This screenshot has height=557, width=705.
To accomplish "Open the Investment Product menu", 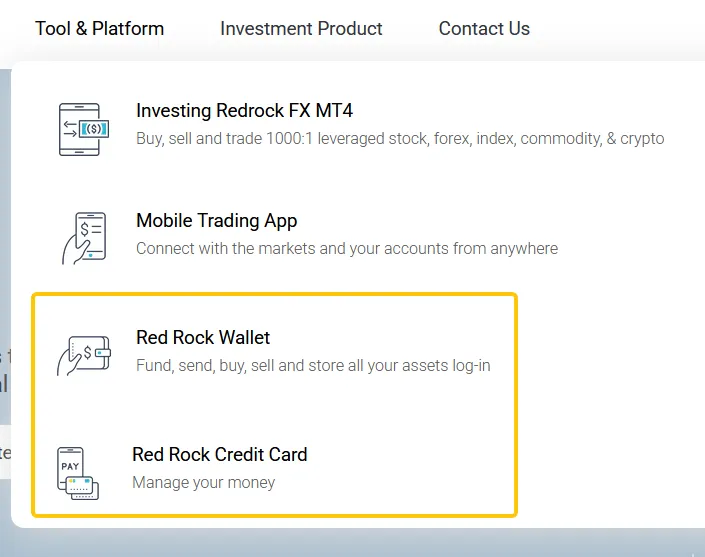I will click(x=301, y=29).
